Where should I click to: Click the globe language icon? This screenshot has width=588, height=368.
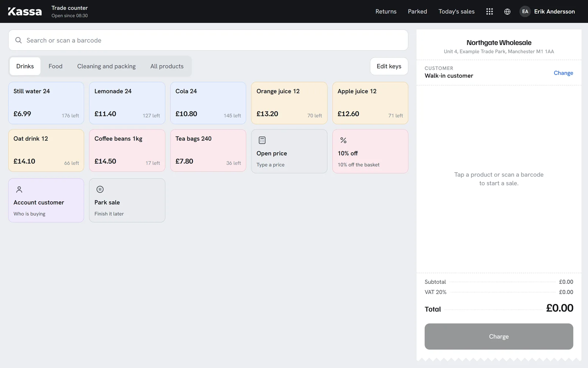point(507,11)
